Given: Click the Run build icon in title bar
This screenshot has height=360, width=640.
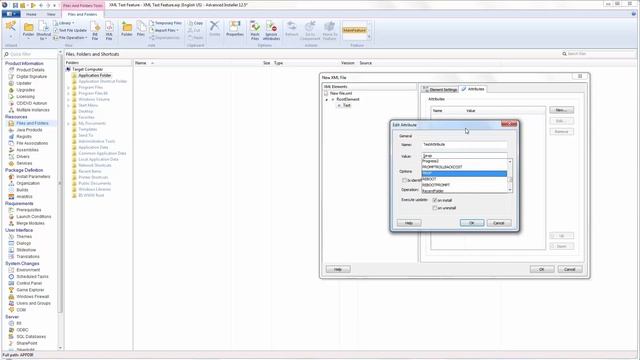Looking at the screenshot, I should (x=33, y=5).
